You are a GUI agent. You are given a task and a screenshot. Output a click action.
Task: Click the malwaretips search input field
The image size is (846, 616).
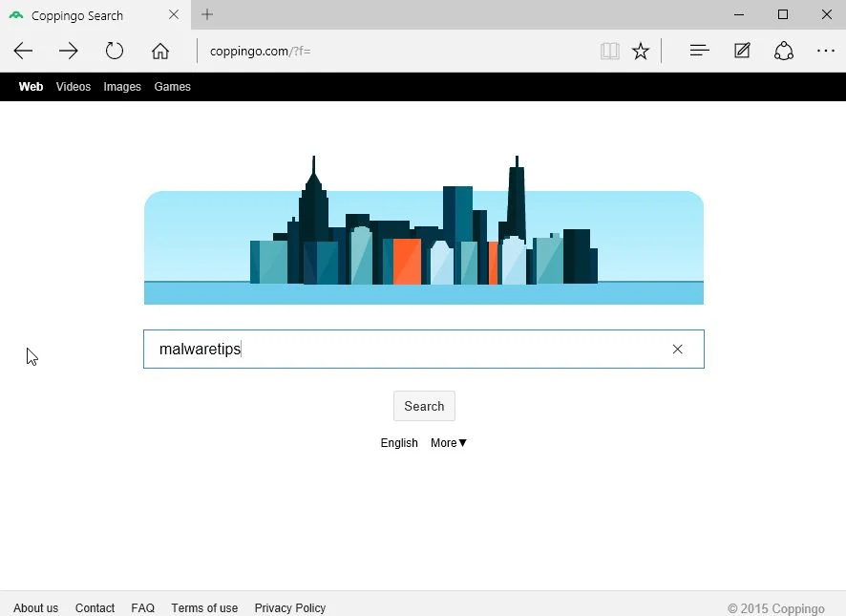424,350
